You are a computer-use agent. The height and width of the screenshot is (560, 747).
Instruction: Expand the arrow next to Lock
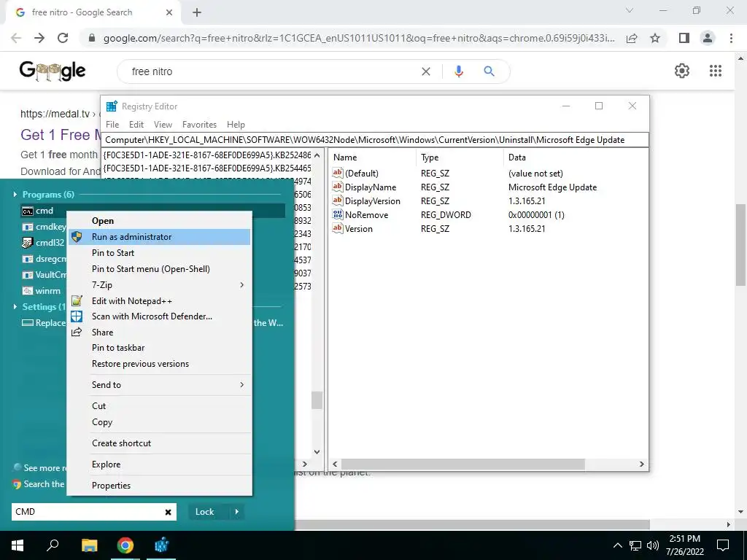(x=237, y=512)
